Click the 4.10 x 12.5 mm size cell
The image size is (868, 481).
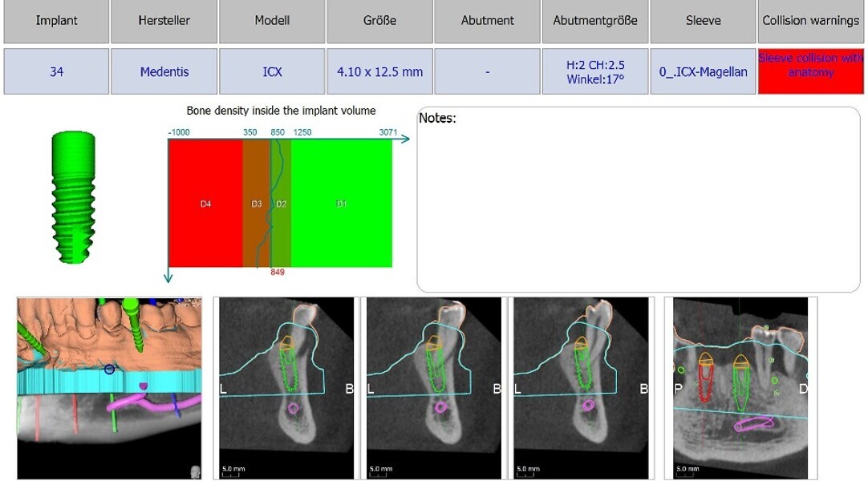point(379,71)
